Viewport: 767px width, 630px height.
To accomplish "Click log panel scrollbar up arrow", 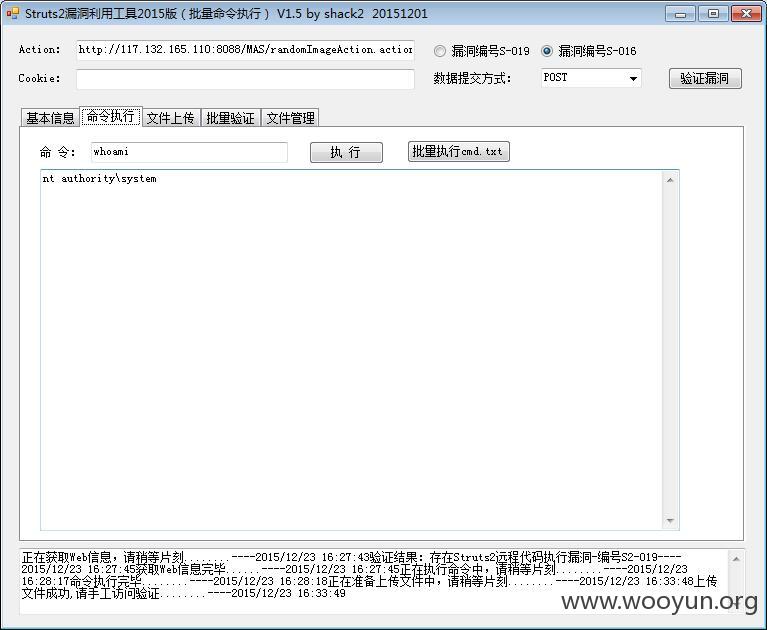I will [736, 559].
